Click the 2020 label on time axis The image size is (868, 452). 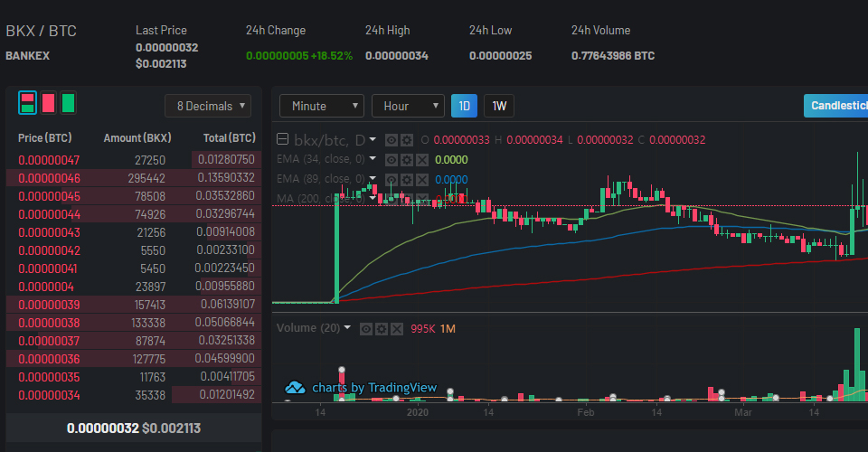418,412
